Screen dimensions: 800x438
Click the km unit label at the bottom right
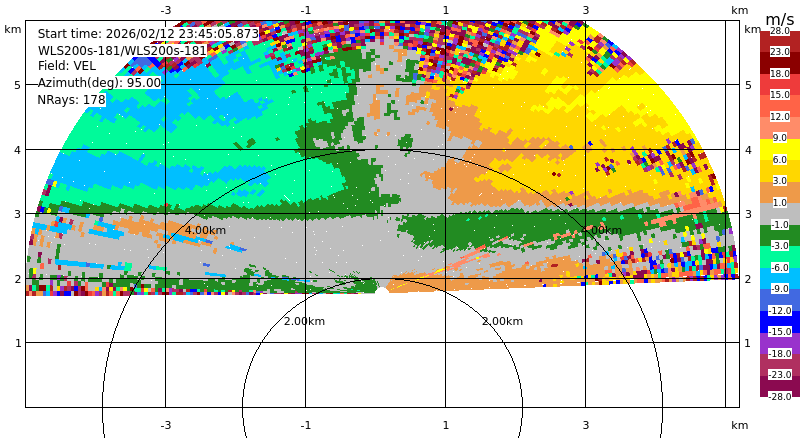[x=739, y=425]
